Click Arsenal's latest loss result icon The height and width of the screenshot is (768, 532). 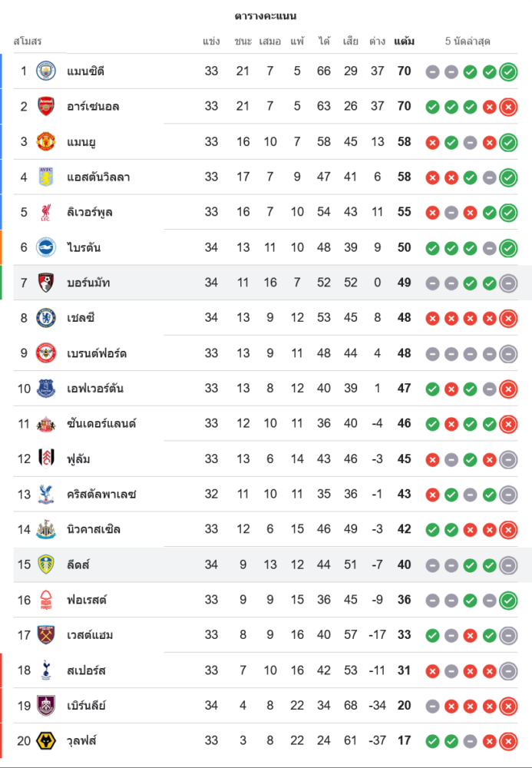(507, 108)
